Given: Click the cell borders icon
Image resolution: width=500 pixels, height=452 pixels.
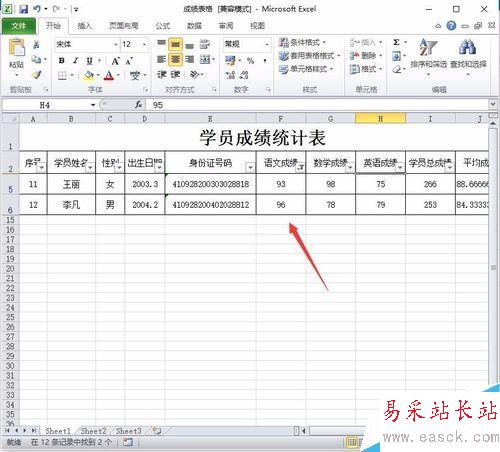Looking at the screenshot, I should 62,76.
